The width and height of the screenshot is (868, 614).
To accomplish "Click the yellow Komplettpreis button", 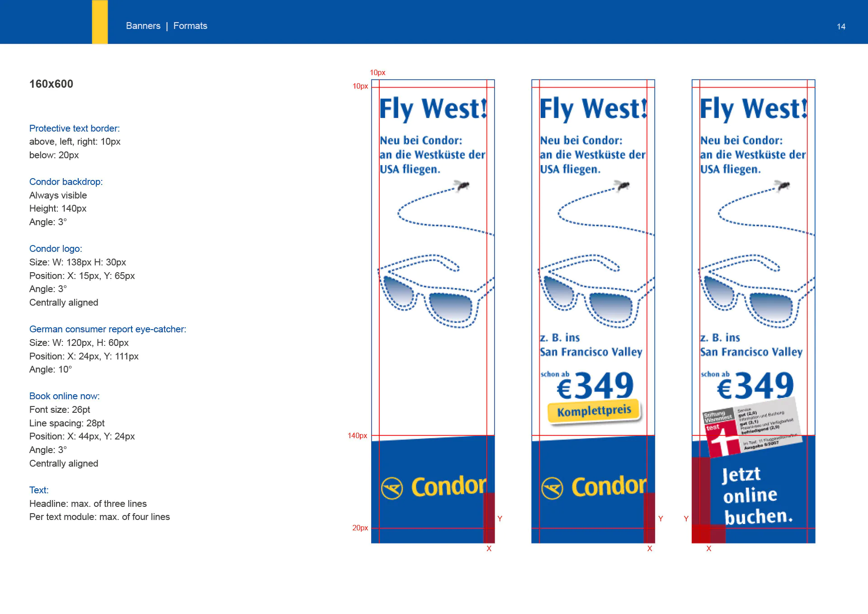I will coord(594,411).
